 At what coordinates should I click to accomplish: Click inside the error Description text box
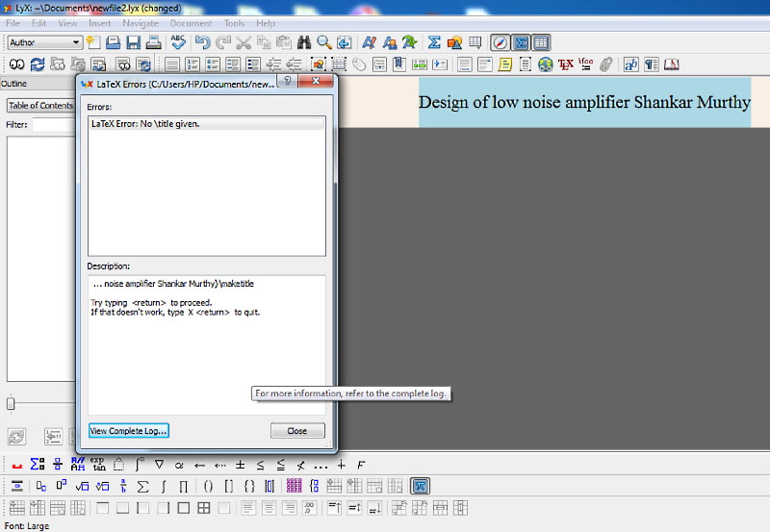[x=206, y=344]
